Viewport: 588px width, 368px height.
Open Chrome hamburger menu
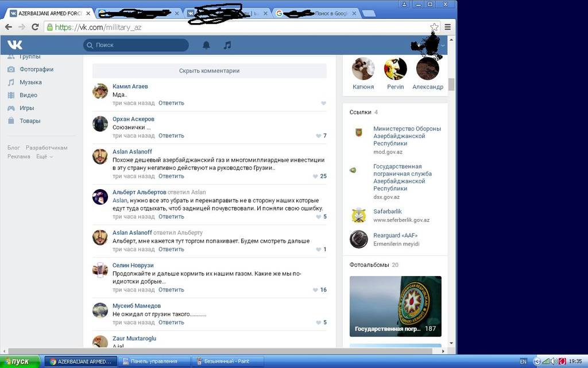(447, 27)
